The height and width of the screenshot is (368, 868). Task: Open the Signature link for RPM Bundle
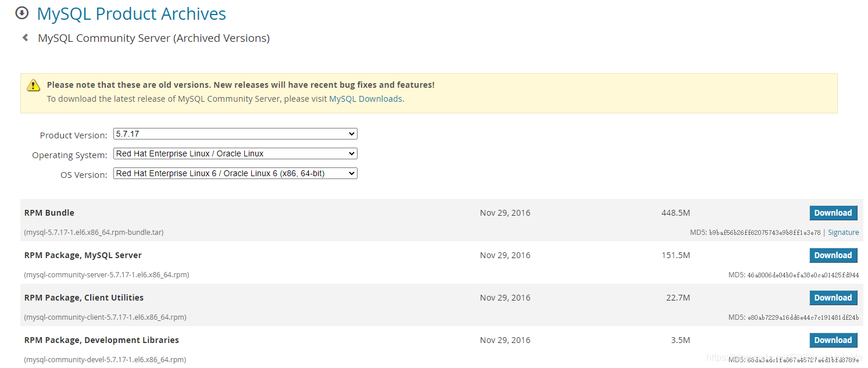(843, 232)
